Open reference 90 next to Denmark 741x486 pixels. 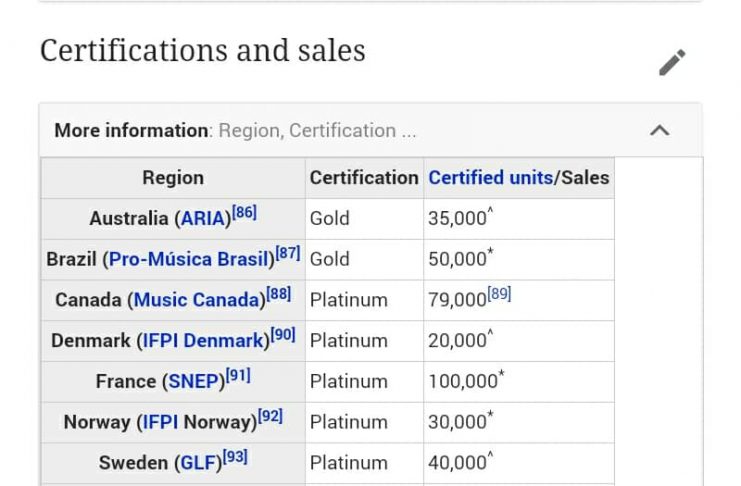coord(284,335)
